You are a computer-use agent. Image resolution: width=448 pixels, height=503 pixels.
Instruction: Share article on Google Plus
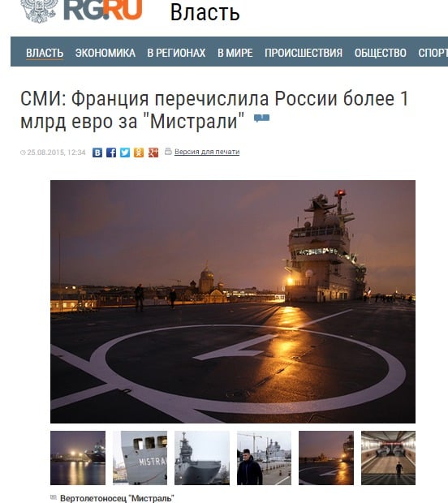pos(153,153)
